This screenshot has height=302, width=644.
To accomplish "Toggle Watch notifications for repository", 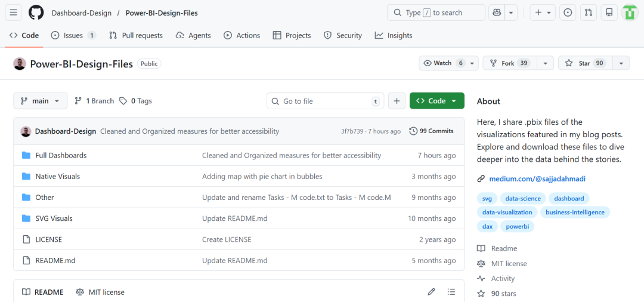I will click(x=442, y=63).
